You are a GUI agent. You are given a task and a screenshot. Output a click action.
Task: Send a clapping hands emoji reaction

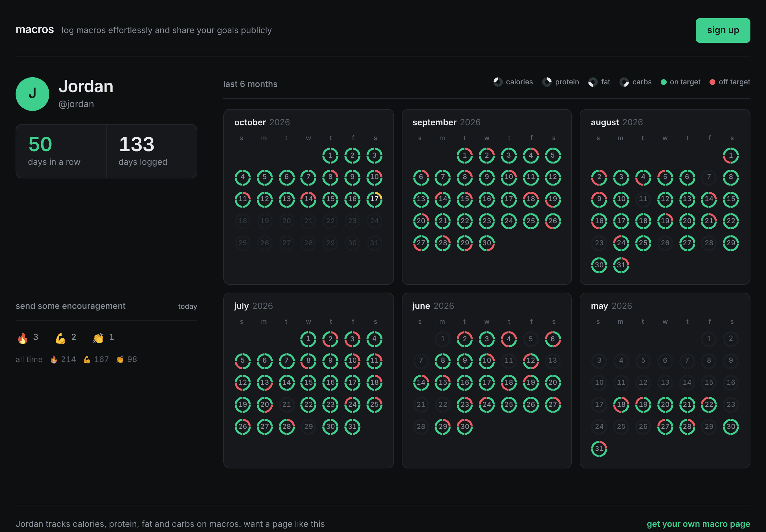pyautogui.click(x=104, y=338)
